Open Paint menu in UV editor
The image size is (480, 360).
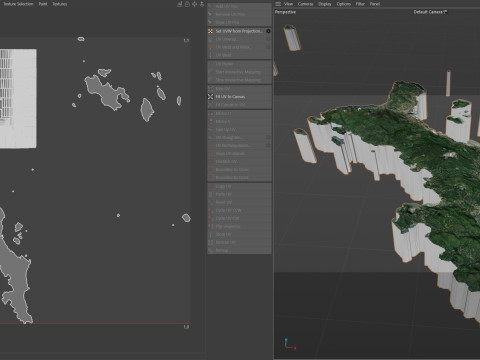pyautogui.click(x=43, y=4)
